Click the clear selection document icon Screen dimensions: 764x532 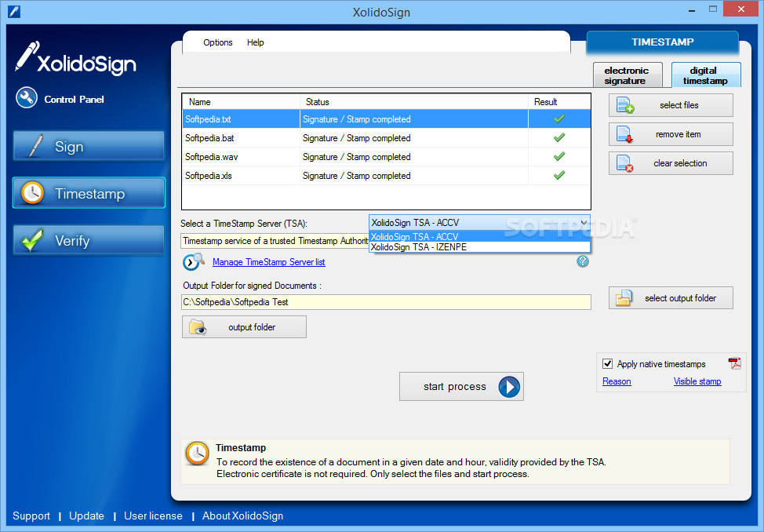pyautogui.click(x=625, y=163)
